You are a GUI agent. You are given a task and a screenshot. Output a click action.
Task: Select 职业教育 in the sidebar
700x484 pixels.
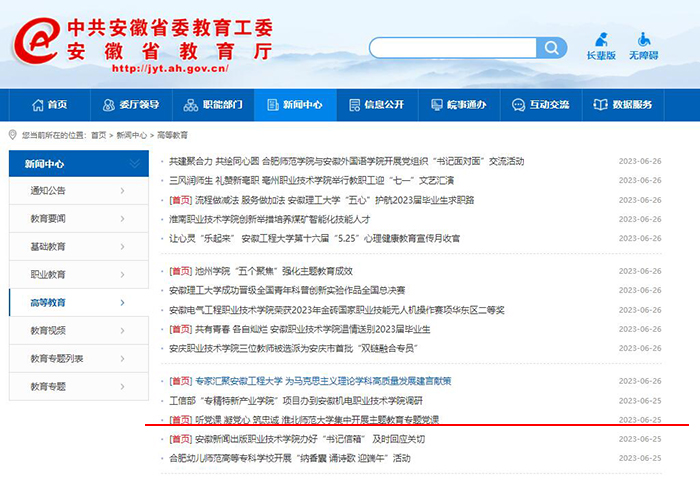pyautogui.click(x=48, y=274)
